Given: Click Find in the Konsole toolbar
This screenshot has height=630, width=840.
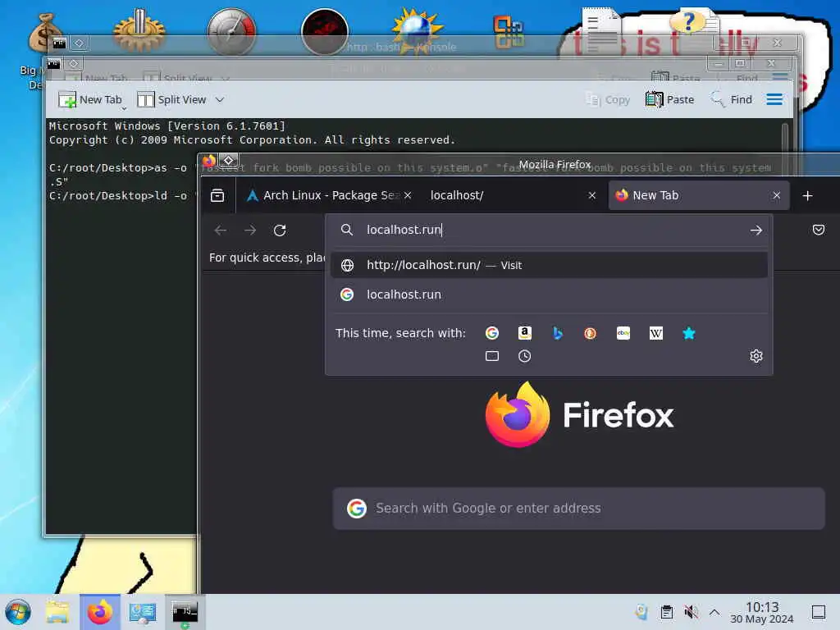Looking at the screenshot, I should tap(731, 99).
